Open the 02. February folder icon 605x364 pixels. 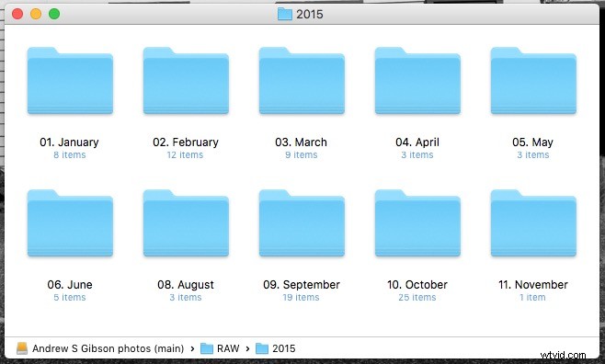(186, 81)
